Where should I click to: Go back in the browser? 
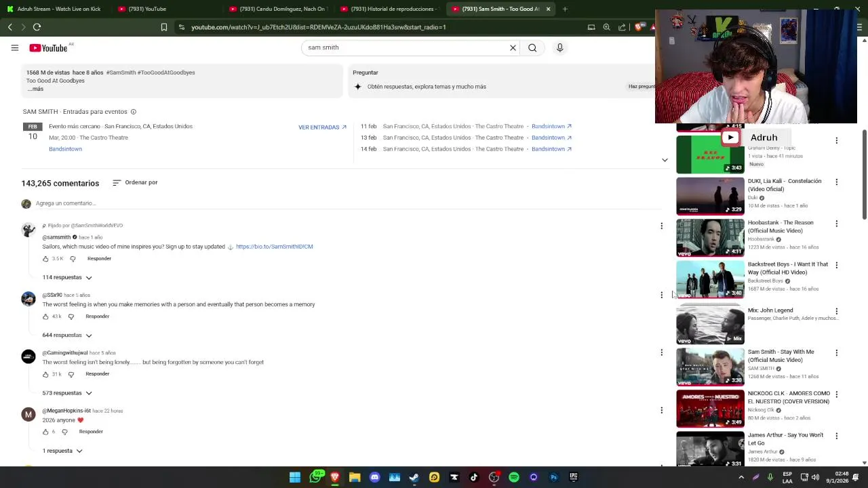pyautogui.click(x=10, y=27)
